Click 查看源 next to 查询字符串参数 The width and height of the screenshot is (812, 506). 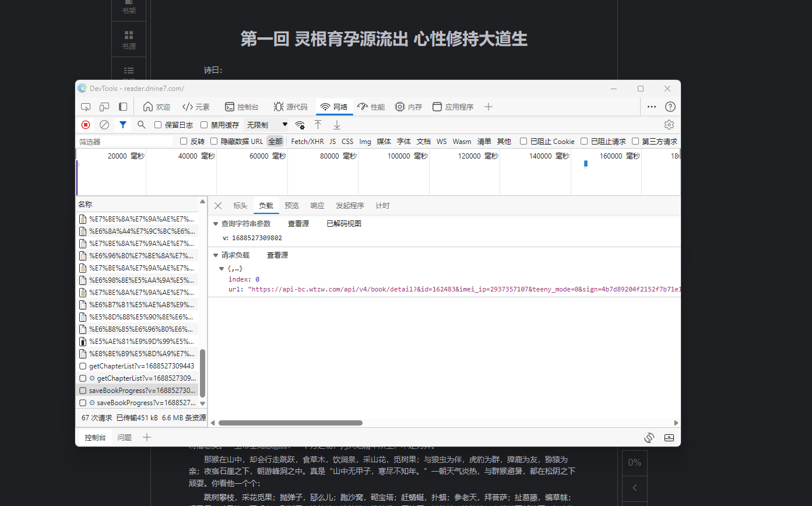coord(298,223)
